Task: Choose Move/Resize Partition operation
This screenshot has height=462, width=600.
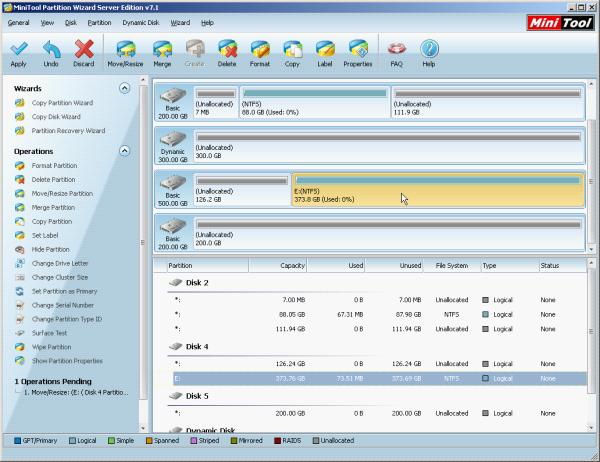Action: click(62, 193)
